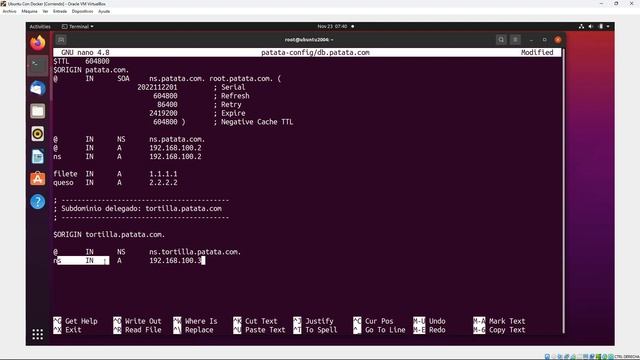640x360 pixels.
Task: Click the nano 'Exit' shortcut
Action: coord(67,330)
